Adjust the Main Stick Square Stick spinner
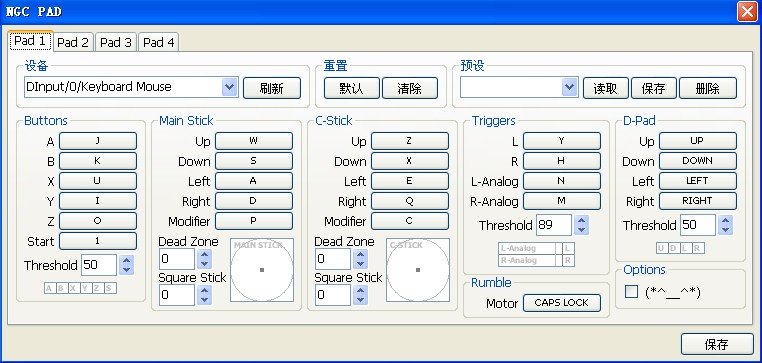 (x=204, y=295)
